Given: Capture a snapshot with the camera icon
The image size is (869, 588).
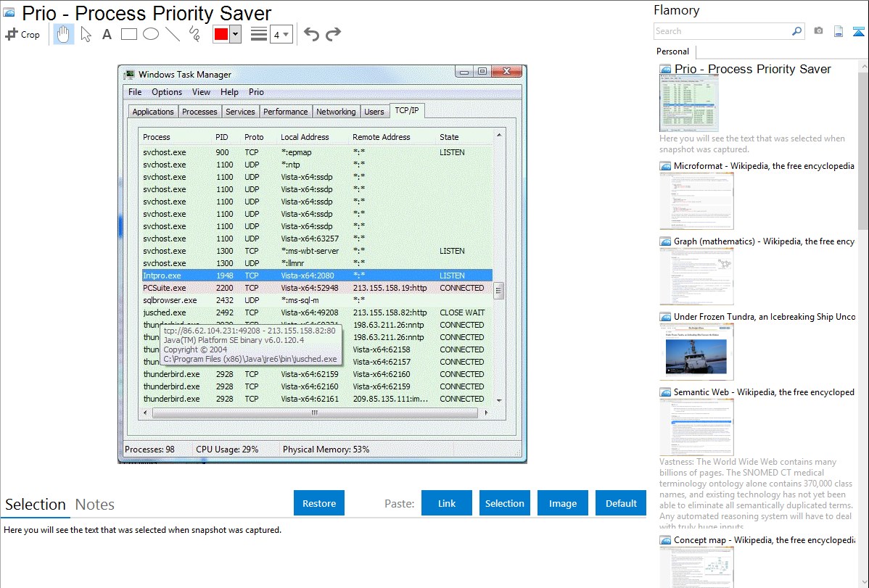Looking at the screenshot, I should click(818, 31).
